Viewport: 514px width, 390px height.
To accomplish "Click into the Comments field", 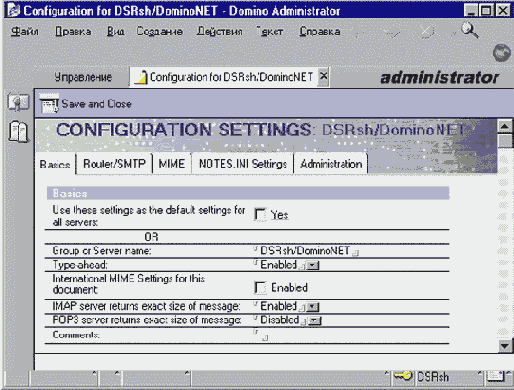I will click(x=261, y=335).
